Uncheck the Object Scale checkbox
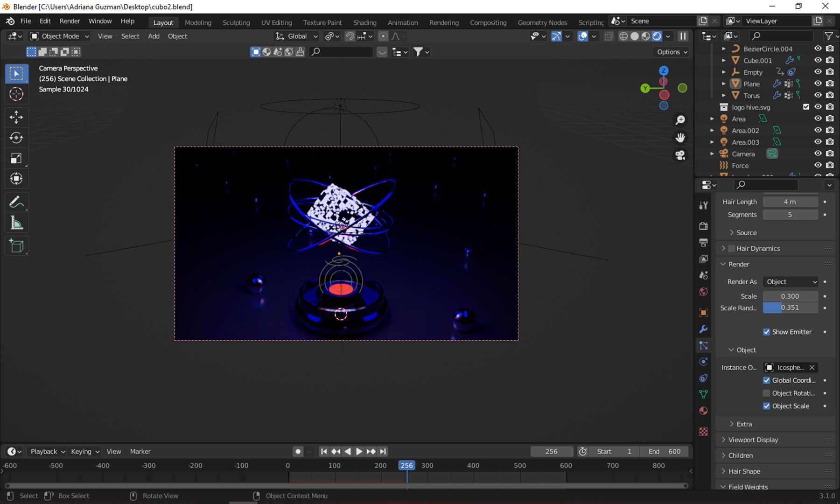840x504 pixels. 766,406
